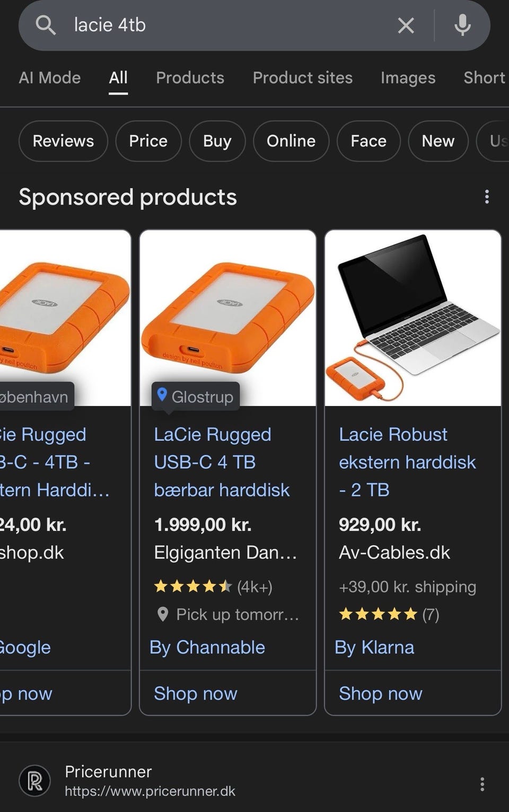This screenshot has height=812, width=509.
Task: Tap the Online filter chip
Action: [291, 141]
